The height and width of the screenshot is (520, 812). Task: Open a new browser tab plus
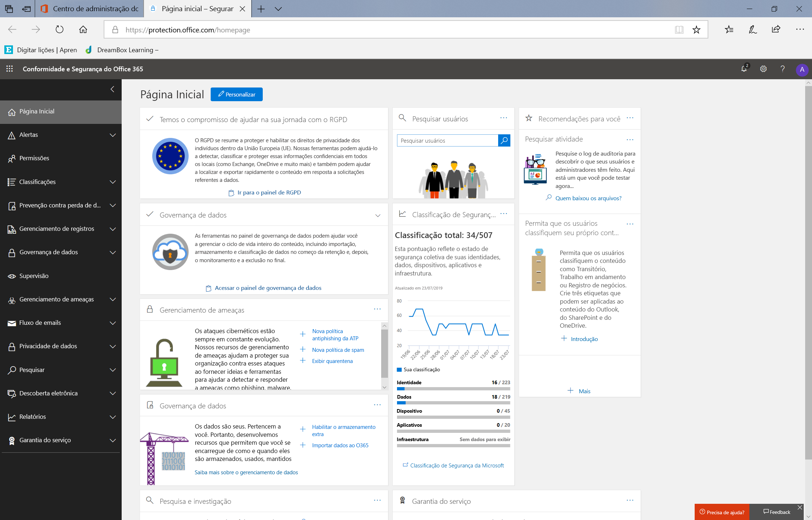(x=261, y=9)
